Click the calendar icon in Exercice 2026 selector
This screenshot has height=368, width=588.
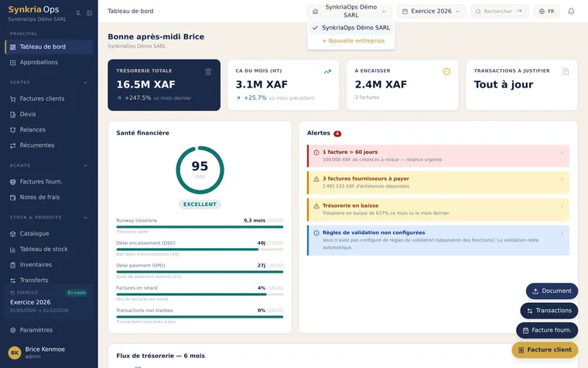[405, 12]
